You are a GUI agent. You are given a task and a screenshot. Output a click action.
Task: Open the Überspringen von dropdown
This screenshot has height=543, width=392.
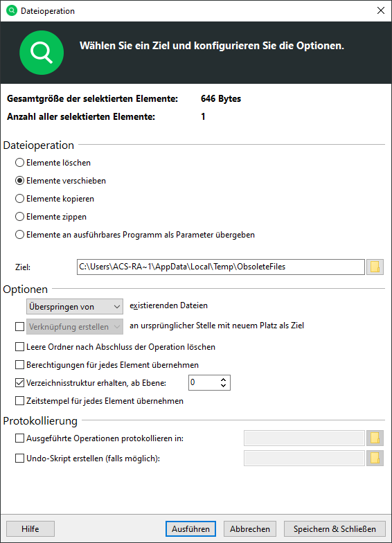click(75, 306)
